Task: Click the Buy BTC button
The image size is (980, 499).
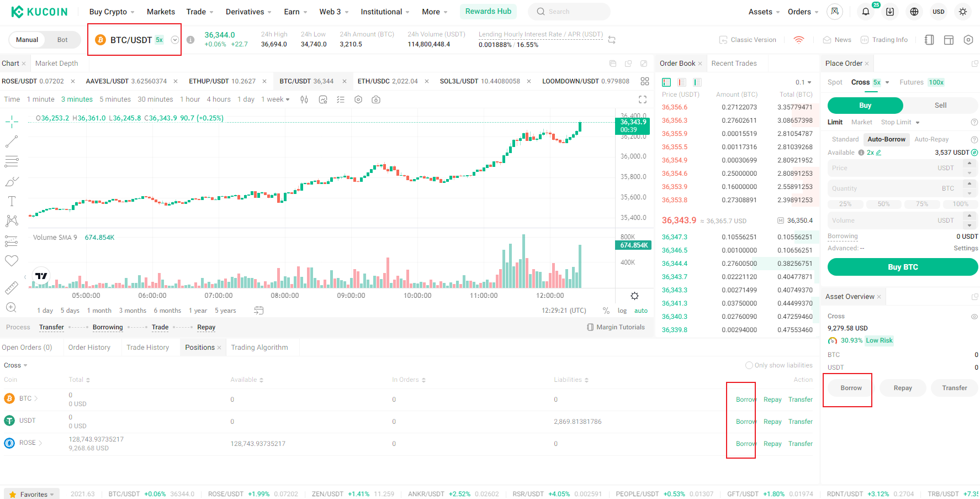Action: 903,267
